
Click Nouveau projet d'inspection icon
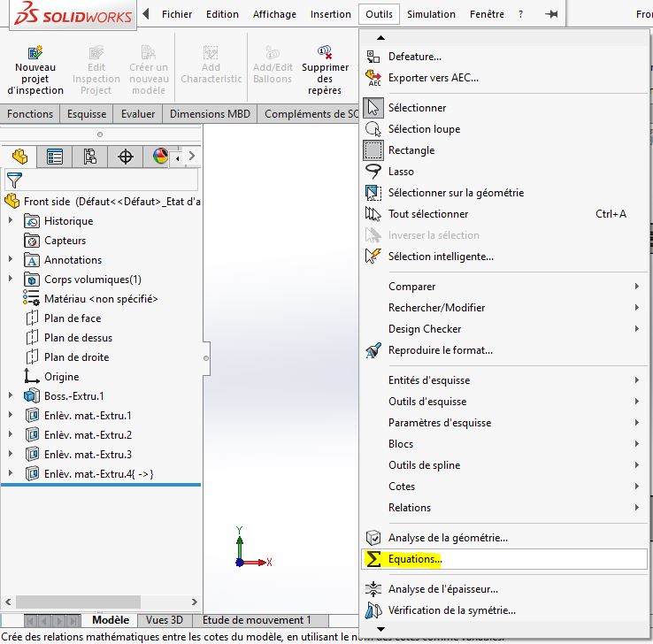tap(35, 52)
